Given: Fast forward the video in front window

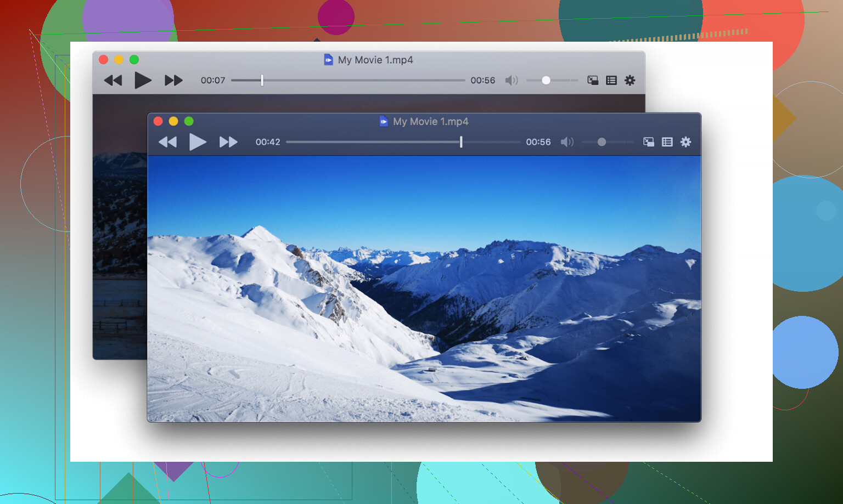Looking at the screenshot, I should pyautogui.click(x=228, y=142).
